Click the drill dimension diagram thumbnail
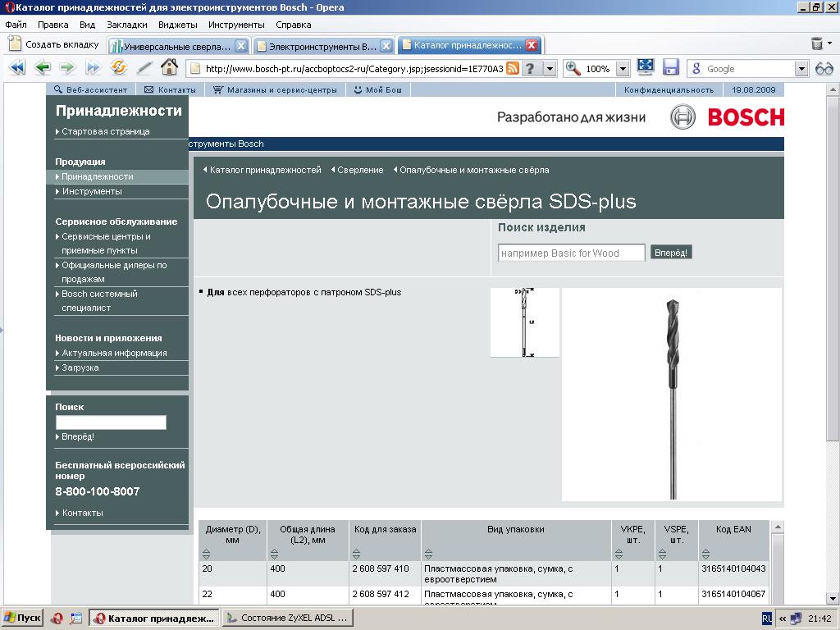 click(524, 322)
